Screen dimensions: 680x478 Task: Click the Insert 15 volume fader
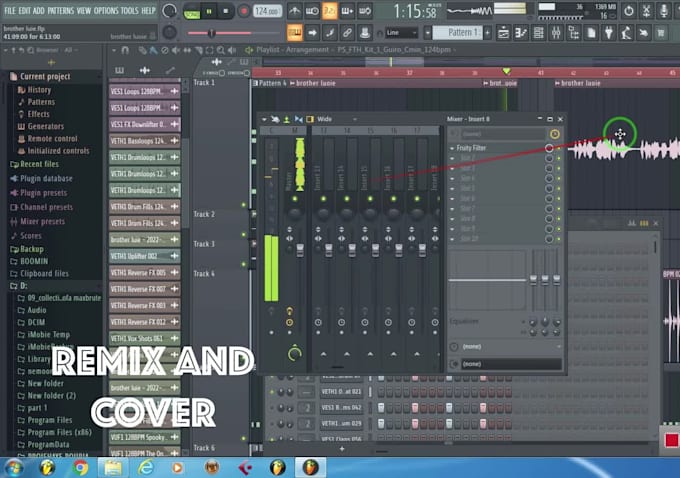pyautogui.click(x=375, y=250)
